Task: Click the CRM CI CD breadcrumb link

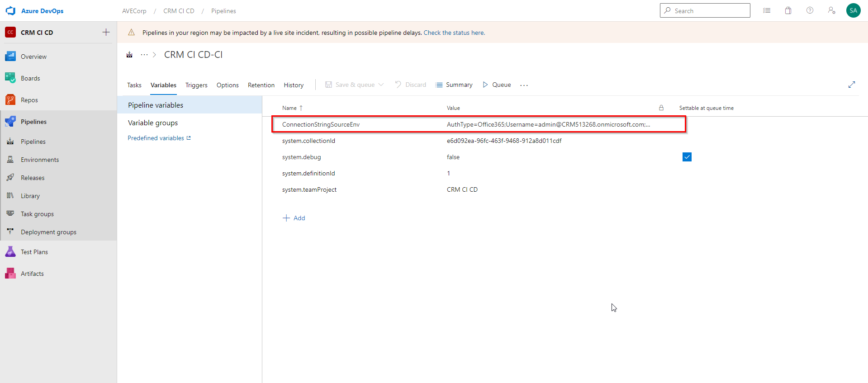Action: (179, 11)
